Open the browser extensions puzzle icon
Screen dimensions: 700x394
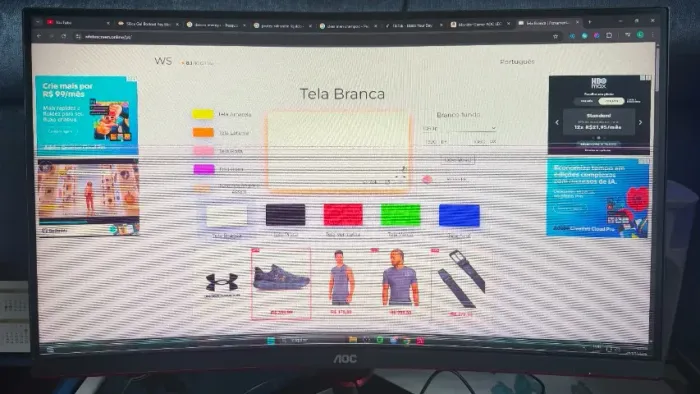(x=609, y=35)
